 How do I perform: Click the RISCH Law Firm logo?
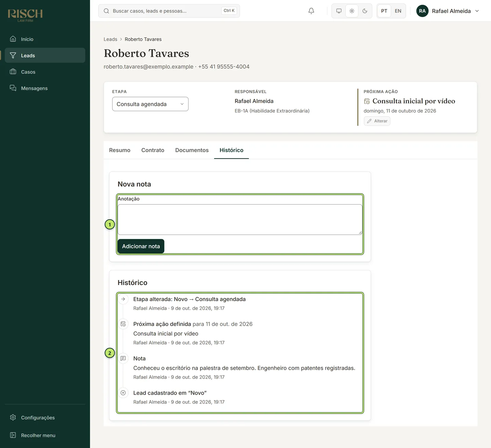pos(25,15)
